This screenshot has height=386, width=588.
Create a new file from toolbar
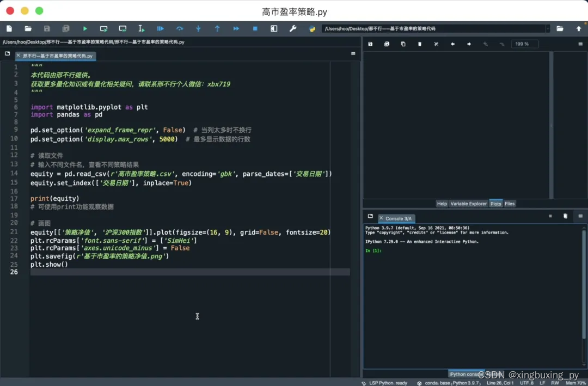click(x=9, y=28)
